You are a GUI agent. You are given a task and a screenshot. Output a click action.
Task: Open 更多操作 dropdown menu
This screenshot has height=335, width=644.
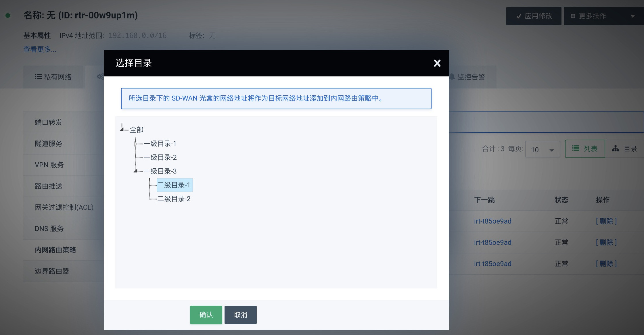(603, 16)
